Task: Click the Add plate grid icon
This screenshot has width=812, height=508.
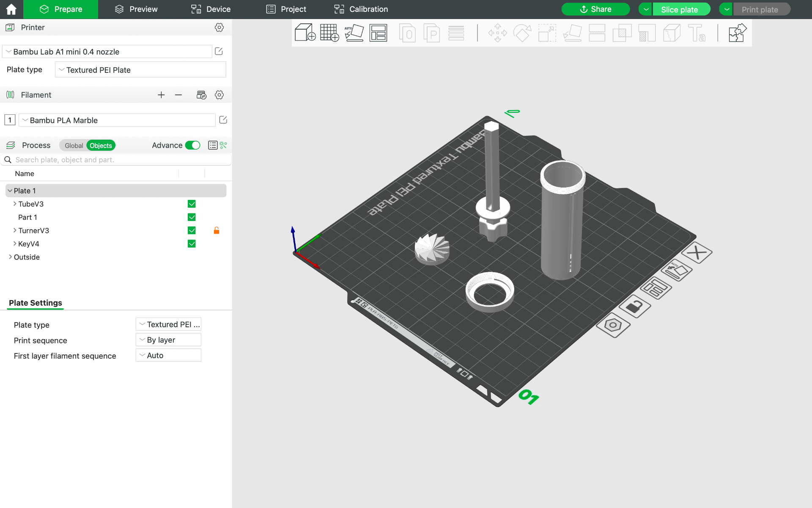Action: point(329,33)
